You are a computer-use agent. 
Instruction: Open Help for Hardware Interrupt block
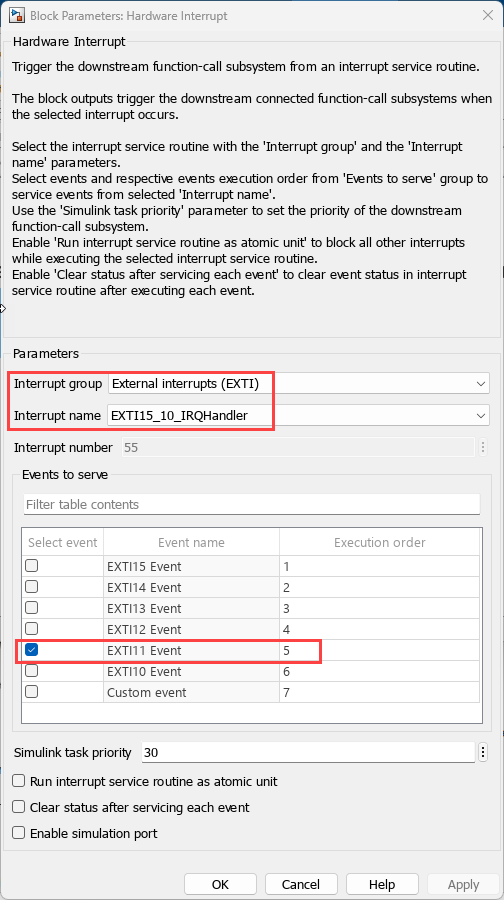point(382,885)
